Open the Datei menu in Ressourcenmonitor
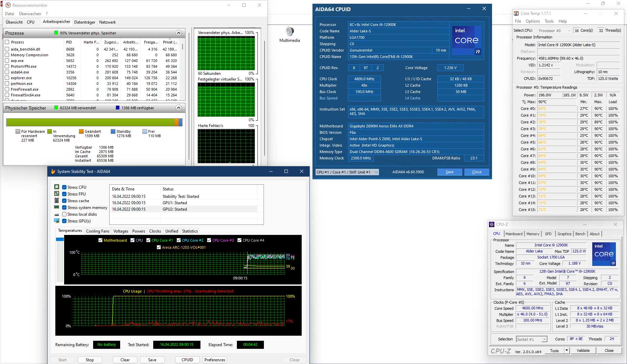The height and width of the screenshot is (364, 627). point(10,14)
